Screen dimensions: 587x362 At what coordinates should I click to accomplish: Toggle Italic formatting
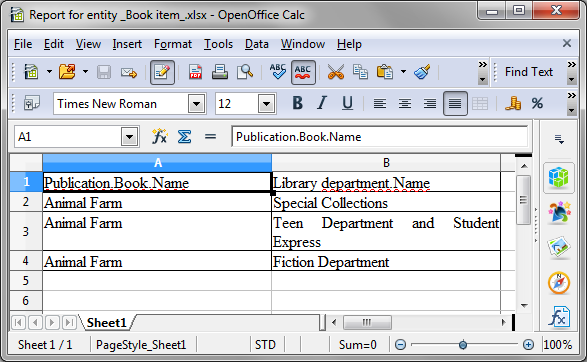(322, 103)
